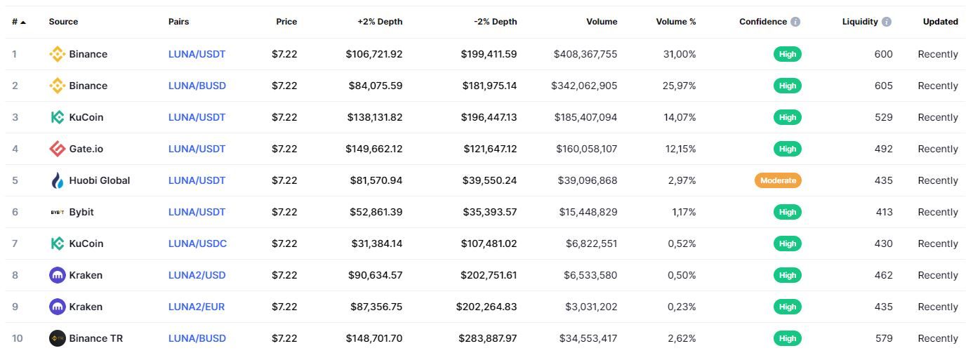Click the info icon next to Confidence
Screen dimensions: 980x353
(795, 22)
